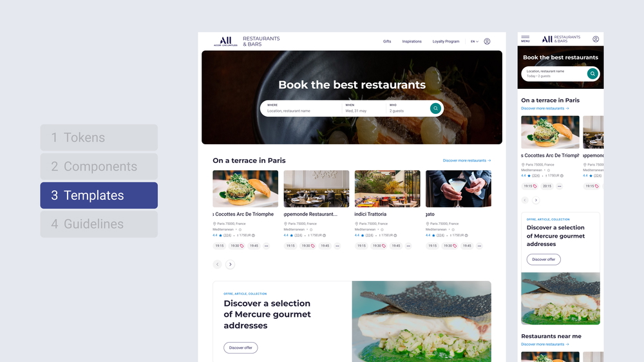The height and width of the screenshot is (362, 644).
Task: Click the teal search icon in desktop hero
Action: click(x=435, y=108)
